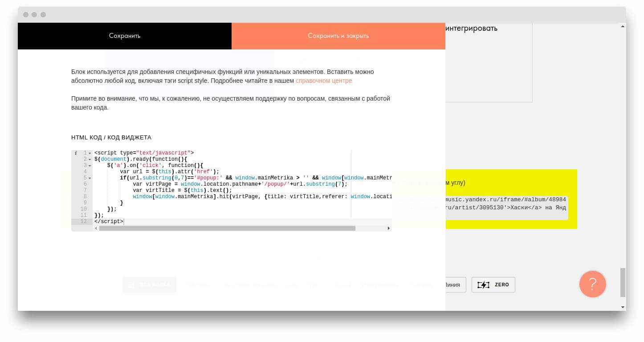This screenshot has height=342, width=644.
Task: Collapse the fold arrow at code line 2
Action: click(90, 159)
